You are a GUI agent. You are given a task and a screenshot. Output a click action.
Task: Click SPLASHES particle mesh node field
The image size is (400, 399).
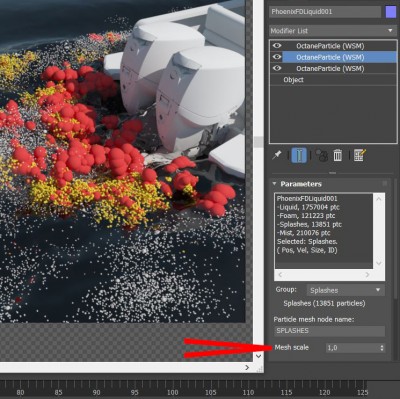[329, 331]
